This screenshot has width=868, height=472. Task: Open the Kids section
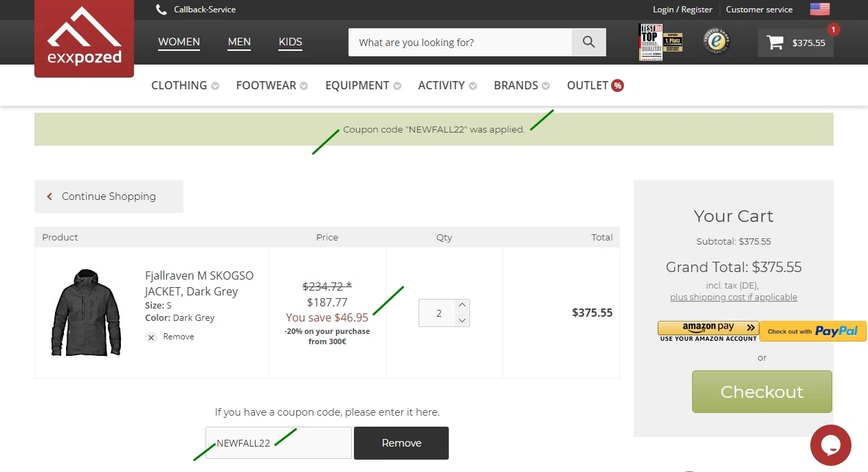click(290, 42)
